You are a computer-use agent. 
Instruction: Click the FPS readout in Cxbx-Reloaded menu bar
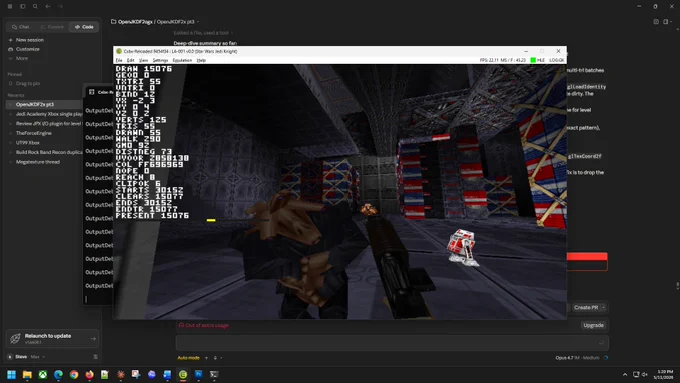tap(489, 60)
